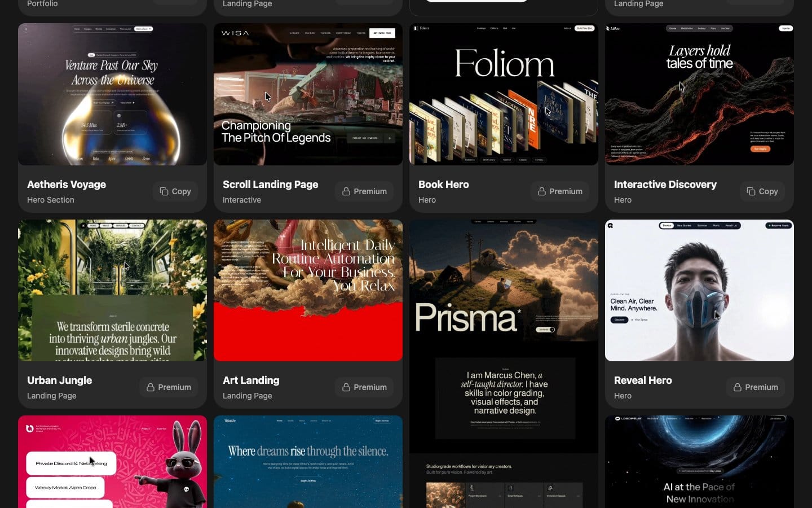Open the AI at the Pace thumbnail
The image size is (812, 508).
click(699, 462)
